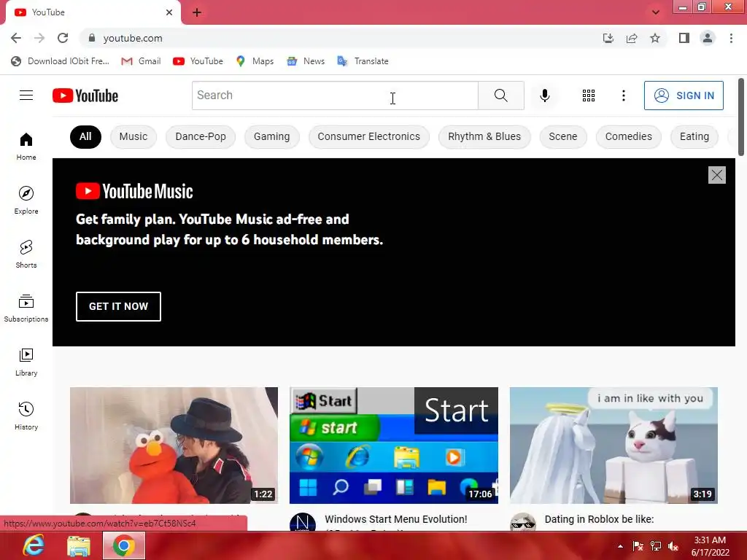Close the YouTube browser tab
Image resolution: width=747 pixels, height=560 pixels.
click(169, 12)
